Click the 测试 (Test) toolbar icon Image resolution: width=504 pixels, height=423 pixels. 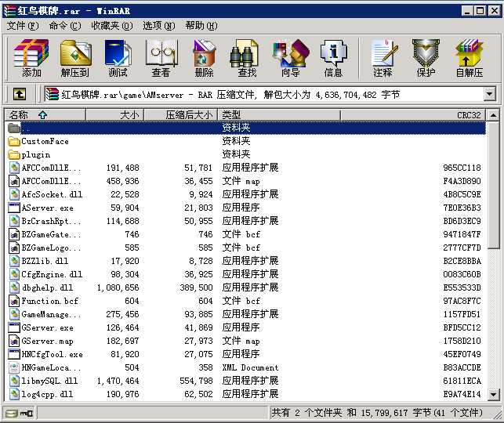click(118, 58)
